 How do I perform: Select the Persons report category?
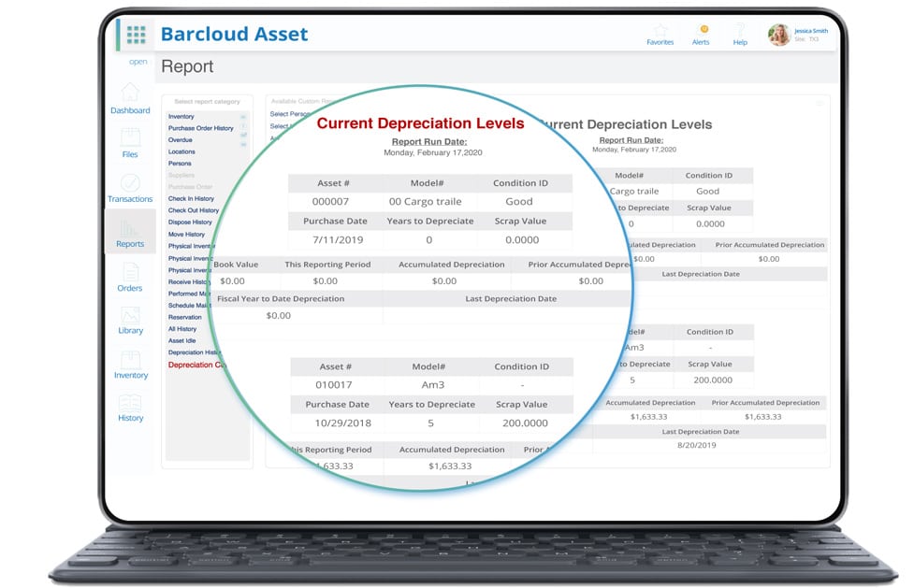(x=180, y=164)
